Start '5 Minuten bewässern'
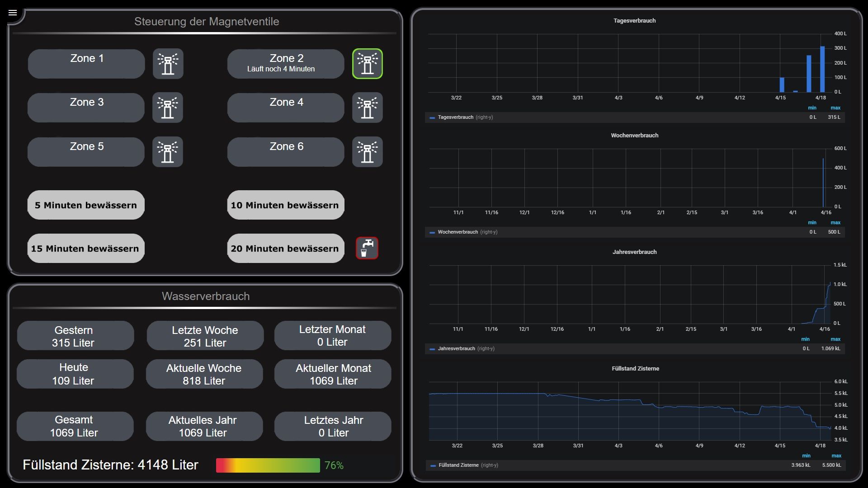 [86, 205]
